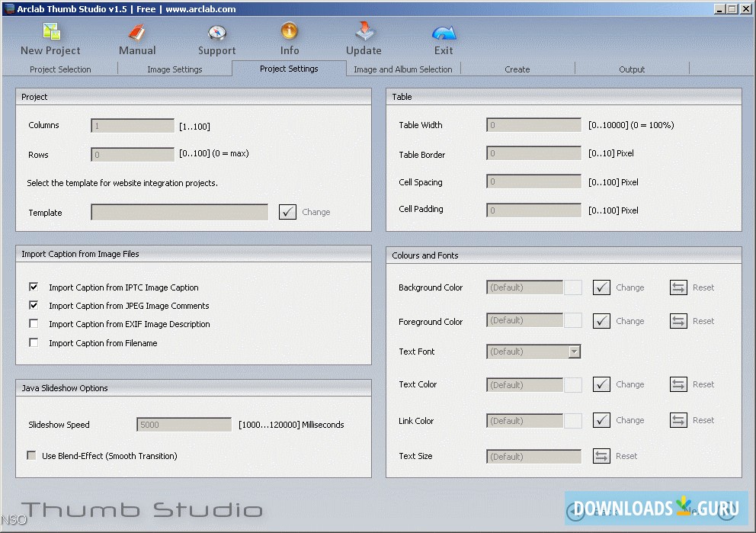Click the Exit arrow icon
Screen dimensions: 756x533
click(444, 32)
